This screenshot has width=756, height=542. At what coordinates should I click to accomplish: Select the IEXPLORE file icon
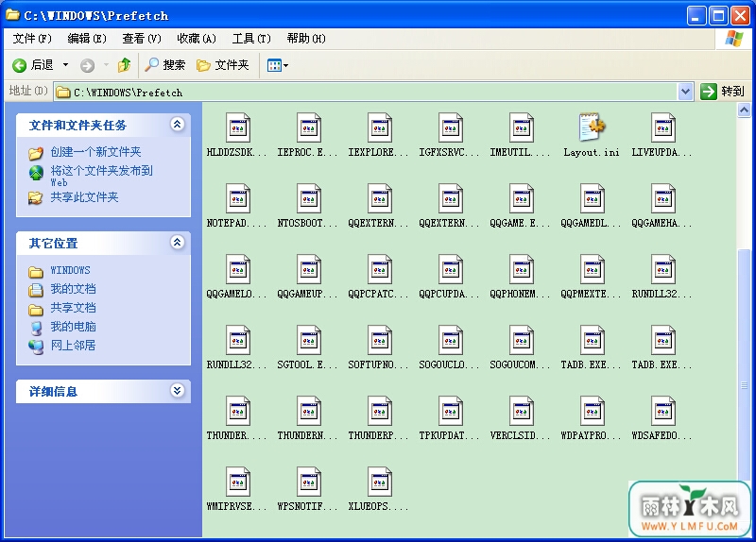click(380, 127)
